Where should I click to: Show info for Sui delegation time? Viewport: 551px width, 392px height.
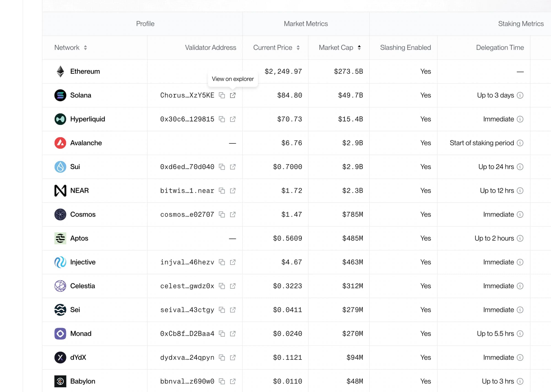point(520,167)
